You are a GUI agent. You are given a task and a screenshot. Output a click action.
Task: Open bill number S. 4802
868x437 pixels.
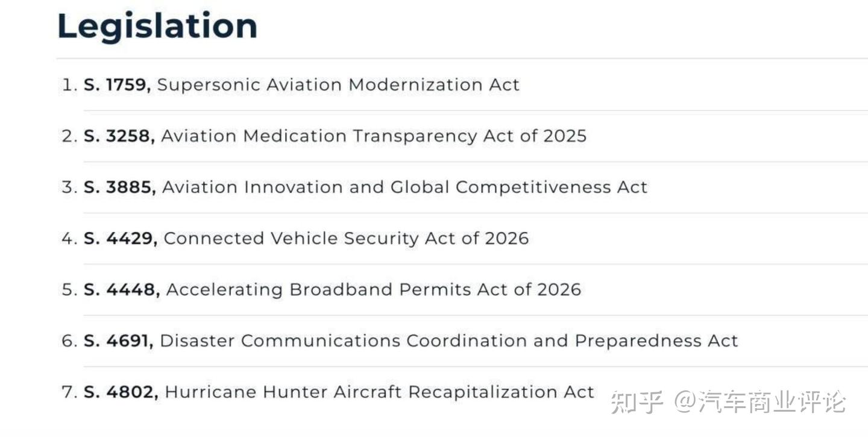121,392
